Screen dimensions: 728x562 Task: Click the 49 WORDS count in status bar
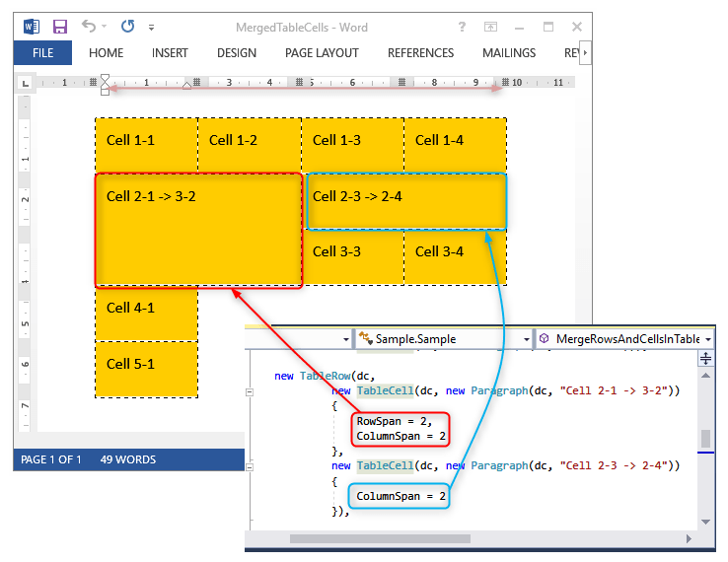pos(129,459)
